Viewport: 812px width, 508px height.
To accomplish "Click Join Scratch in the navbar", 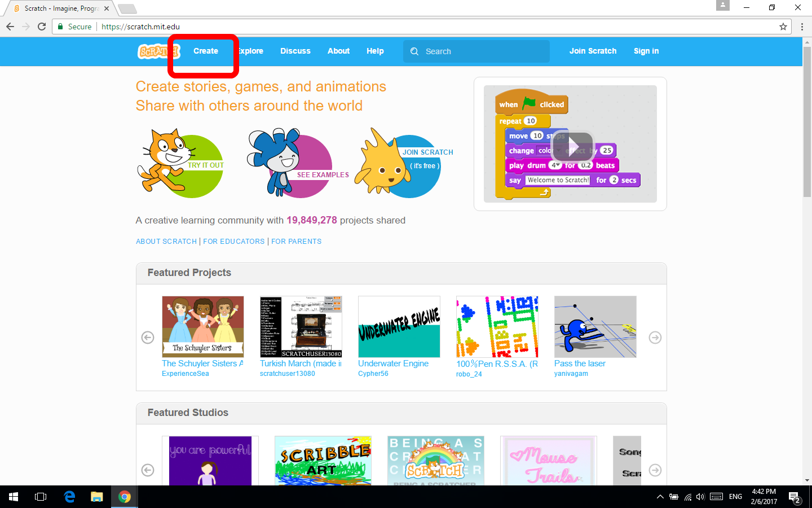I will (x=593, y=51).
